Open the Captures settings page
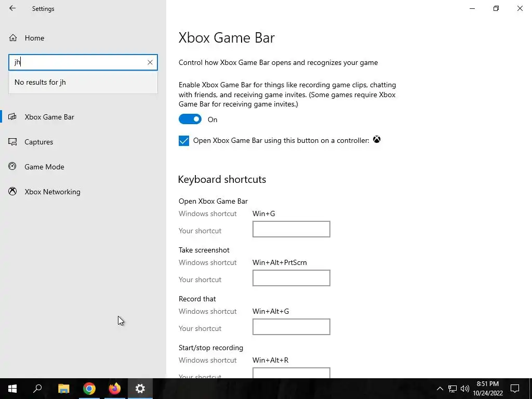The height and width of the screenshot is (399, 532). coord(38,142)
